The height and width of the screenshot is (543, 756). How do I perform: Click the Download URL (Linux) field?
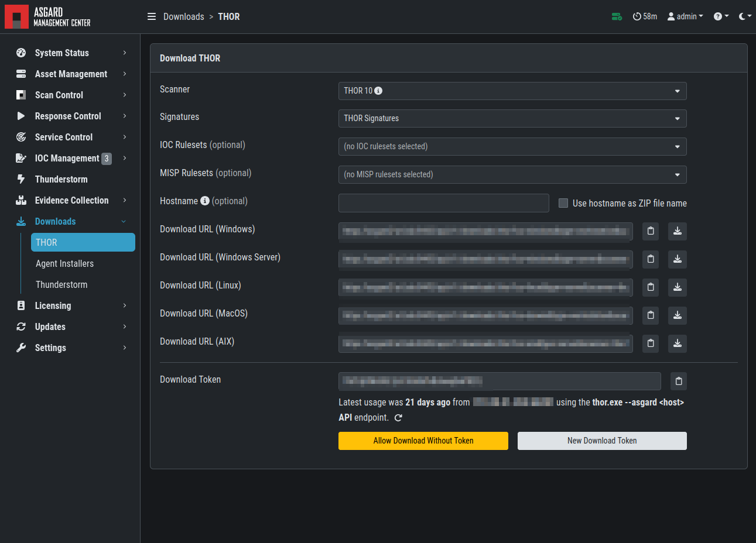(x=485, y=287)
